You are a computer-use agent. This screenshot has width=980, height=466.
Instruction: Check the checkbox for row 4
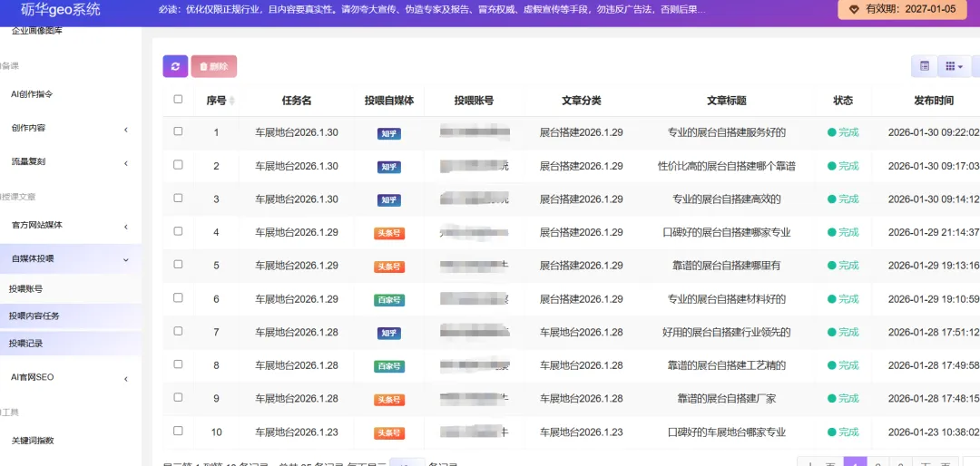pos(178,230)
